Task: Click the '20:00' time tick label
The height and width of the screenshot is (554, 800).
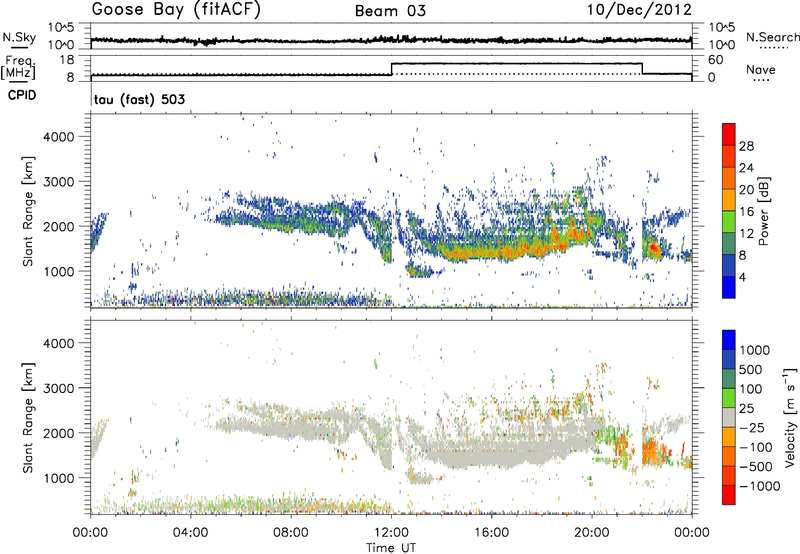Action: [591, 533]
